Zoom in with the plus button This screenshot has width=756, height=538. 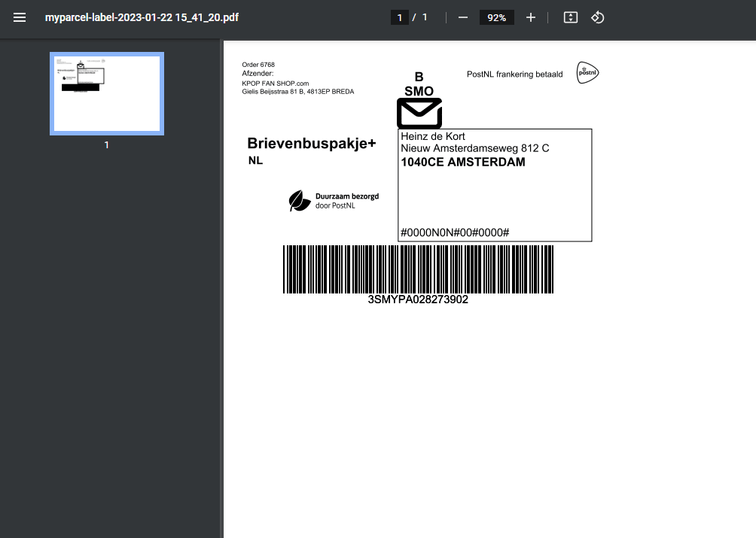530,18
